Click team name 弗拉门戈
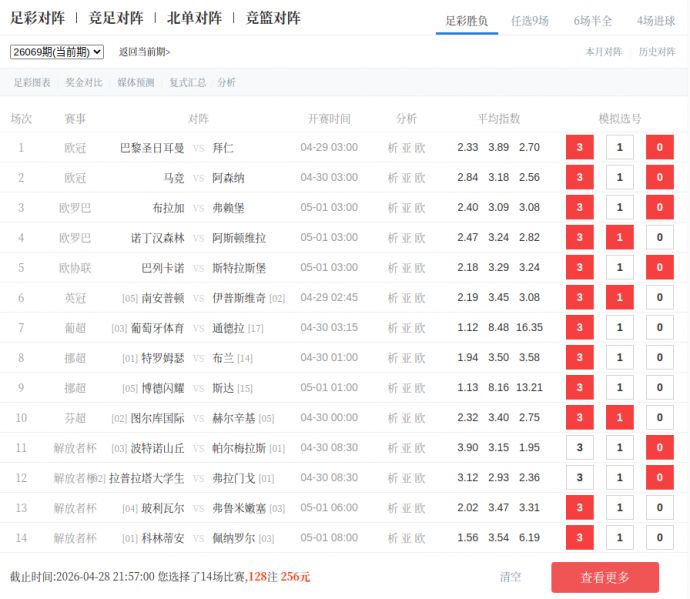 pyautogui.click(x=234, y=478)
